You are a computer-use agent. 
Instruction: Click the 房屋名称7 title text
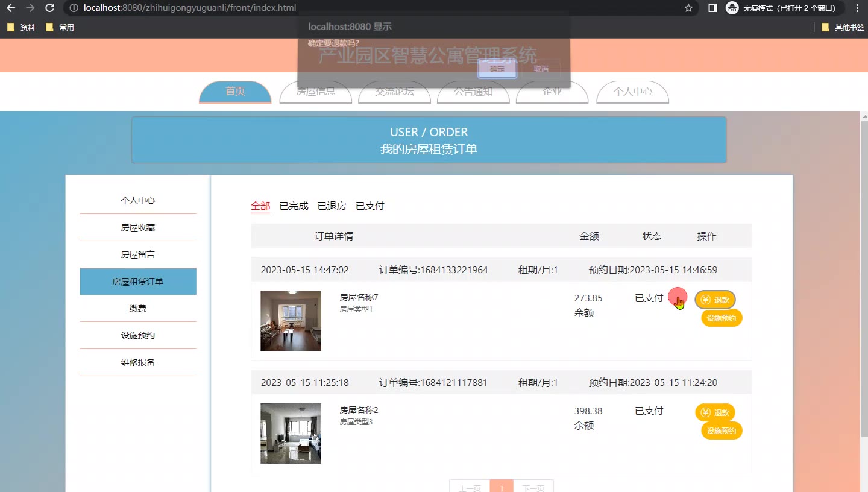[x=359, y=297]
